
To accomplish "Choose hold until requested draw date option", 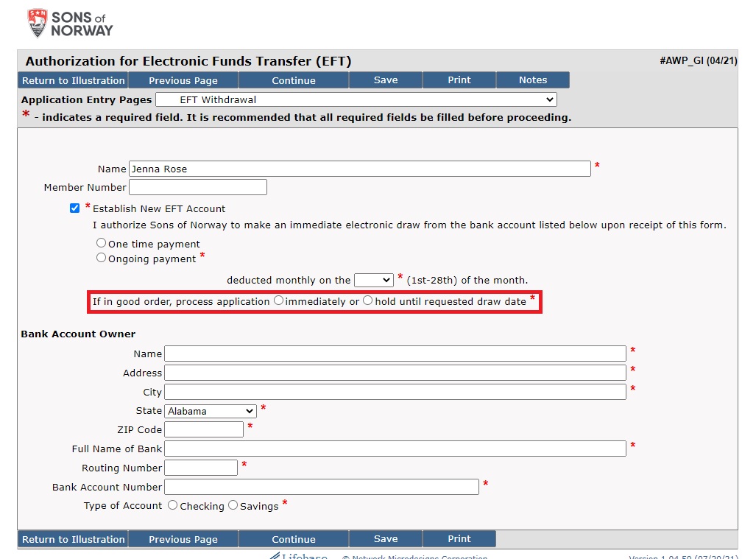I will pyautogui.click(x=368, y=300).
